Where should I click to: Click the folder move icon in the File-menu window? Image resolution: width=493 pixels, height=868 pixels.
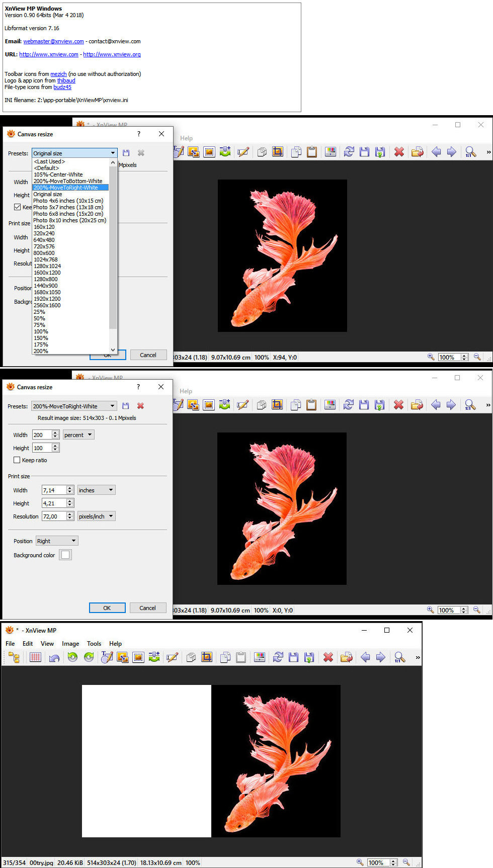coord(346,657)
